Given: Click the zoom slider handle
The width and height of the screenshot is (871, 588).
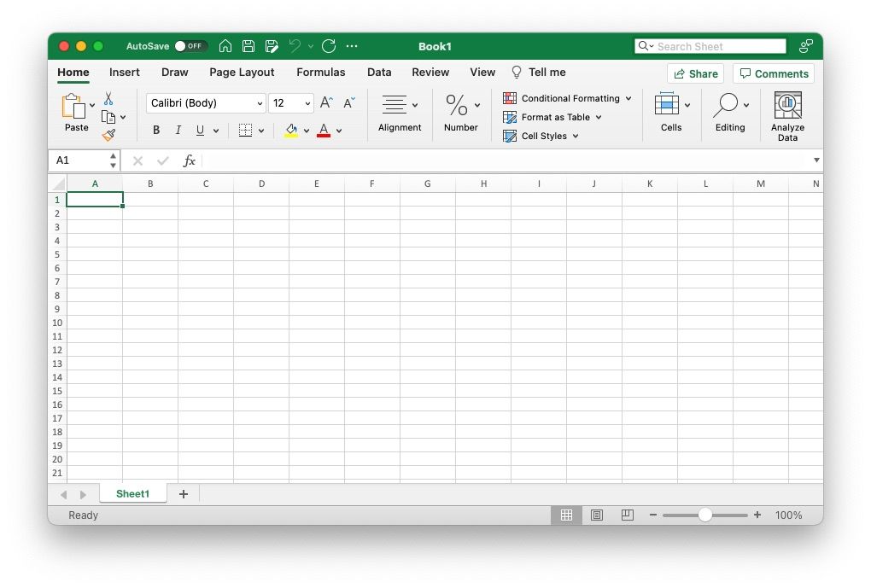Looking at the screenshot, I should click(705, 515).
